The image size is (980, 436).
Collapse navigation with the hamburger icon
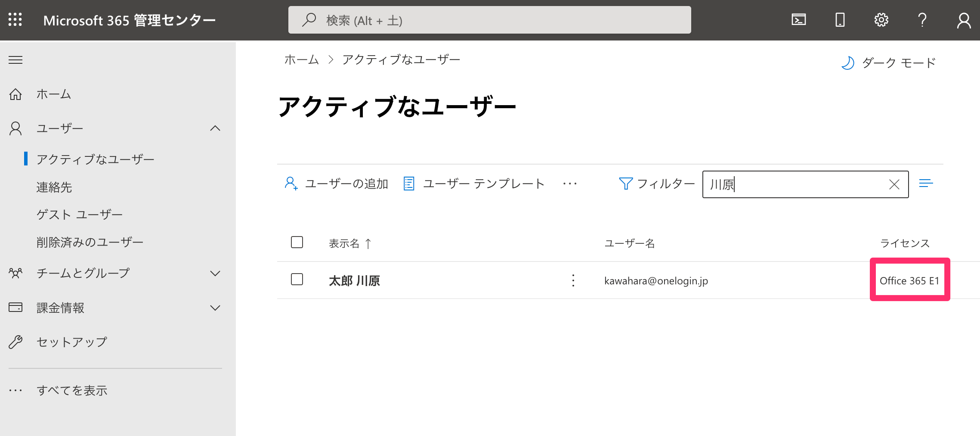point(15,60)
